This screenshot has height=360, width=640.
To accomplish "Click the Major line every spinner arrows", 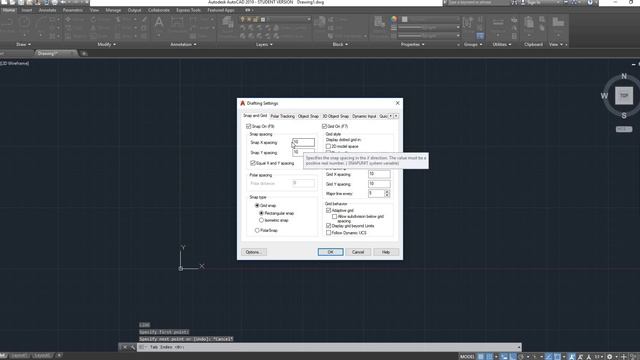I will click(387, 193).
